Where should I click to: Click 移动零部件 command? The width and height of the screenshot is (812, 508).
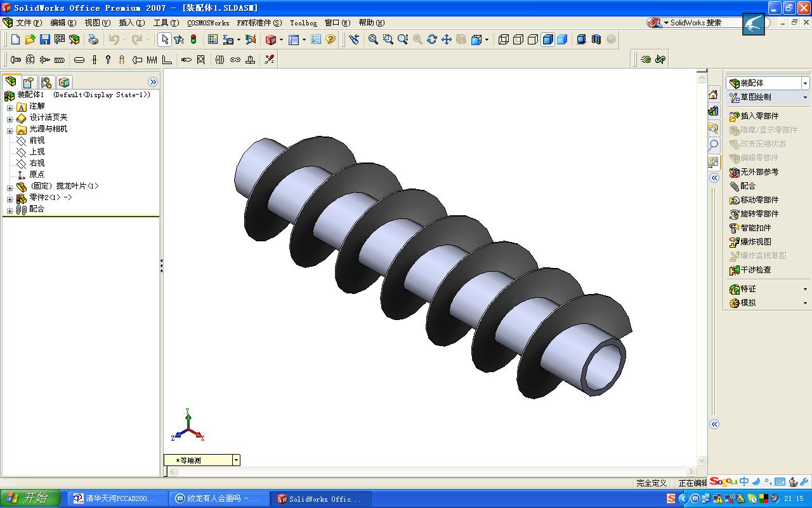754,200
